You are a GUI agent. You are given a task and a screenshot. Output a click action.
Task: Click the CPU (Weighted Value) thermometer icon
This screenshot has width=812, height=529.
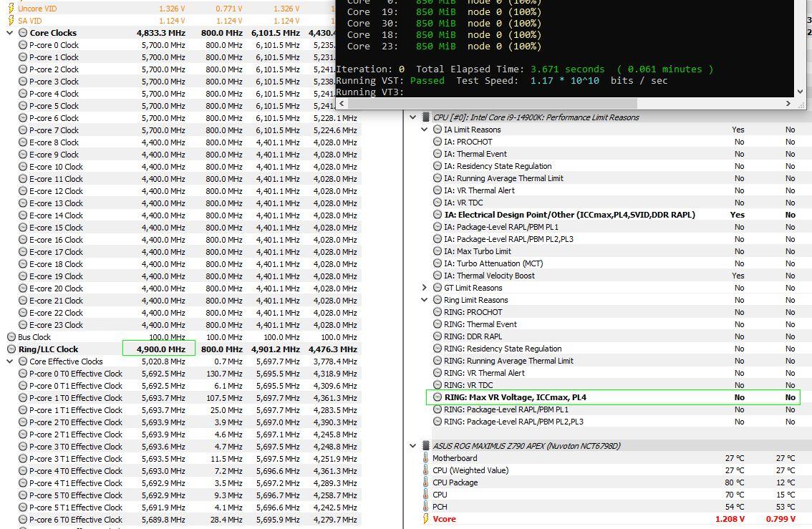[x=425, y=470]
